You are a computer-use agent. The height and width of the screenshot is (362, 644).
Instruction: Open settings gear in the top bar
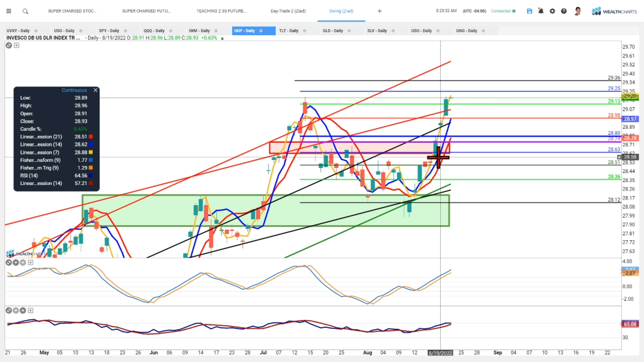(552, 11)
